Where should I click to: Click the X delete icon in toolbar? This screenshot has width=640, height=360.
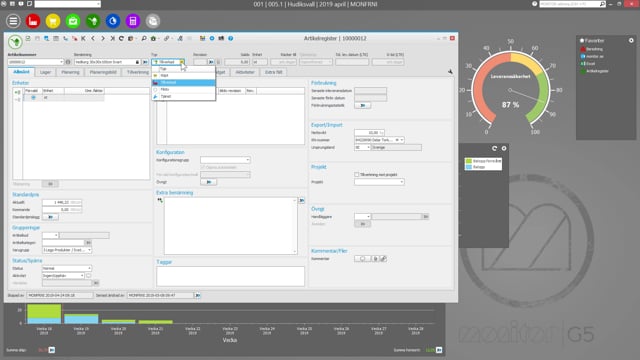pos(112,38)
